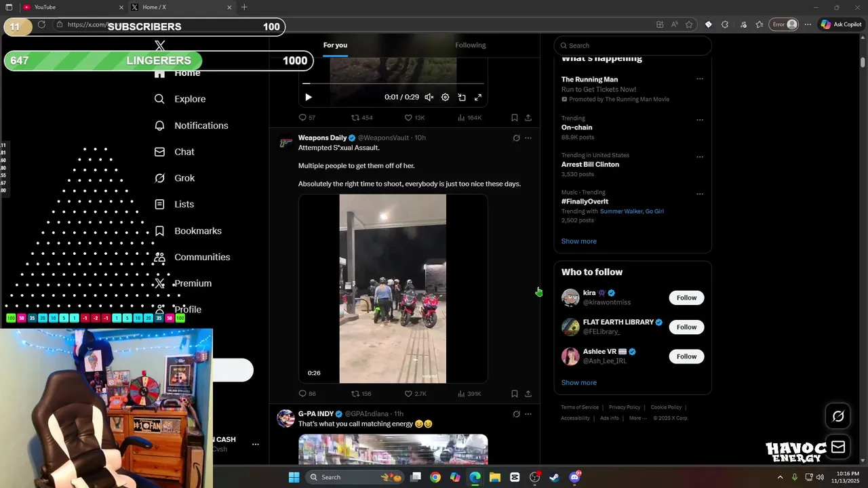View analytics showing 164K views

(x=469, y=118)
